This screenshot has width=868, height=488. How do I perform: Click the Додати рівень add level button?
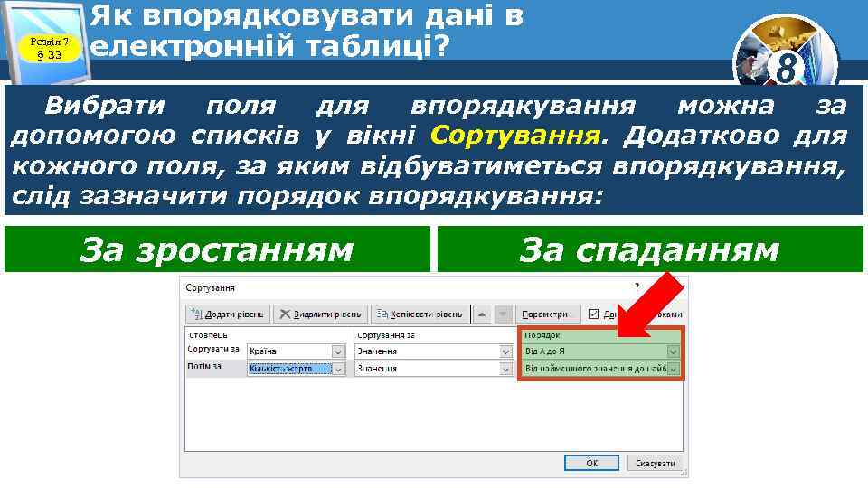point(228,314)
